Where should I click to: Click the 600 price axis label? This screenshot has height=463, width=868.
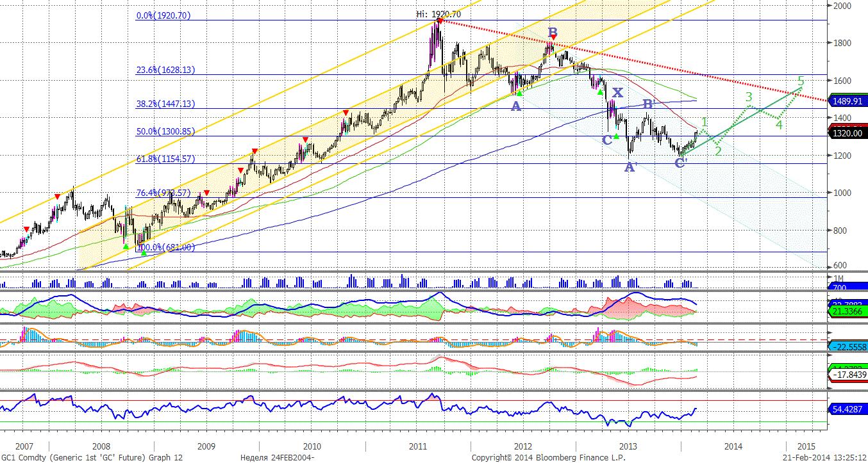[840, 266]
